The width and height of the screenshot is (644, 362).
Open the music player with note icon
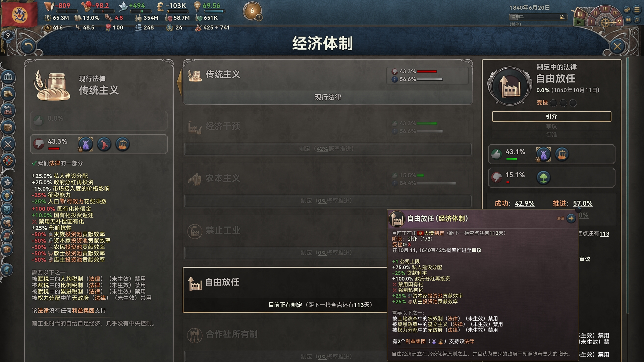[637, 20]
